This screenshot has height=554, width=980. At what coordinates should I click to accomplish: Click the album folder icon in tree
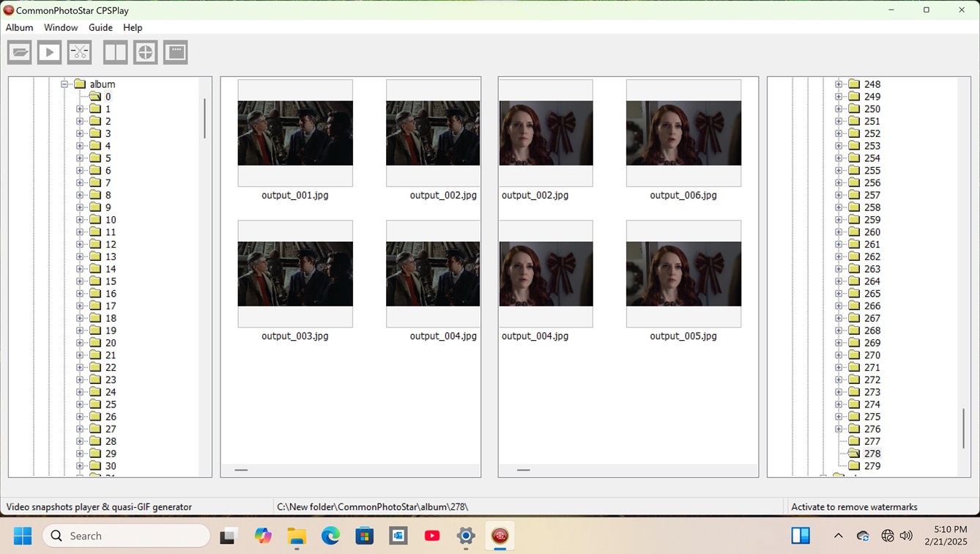[80, 84]
